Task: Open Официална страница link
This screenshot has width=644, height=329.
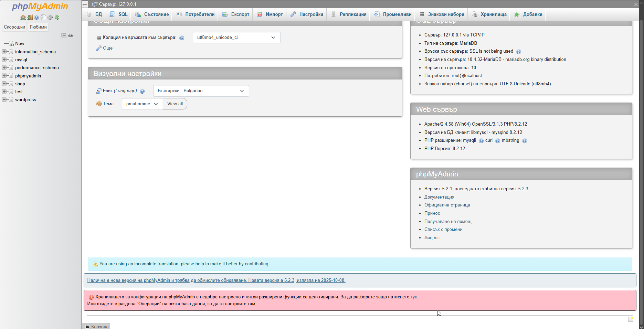Action: tap(447, 205)
